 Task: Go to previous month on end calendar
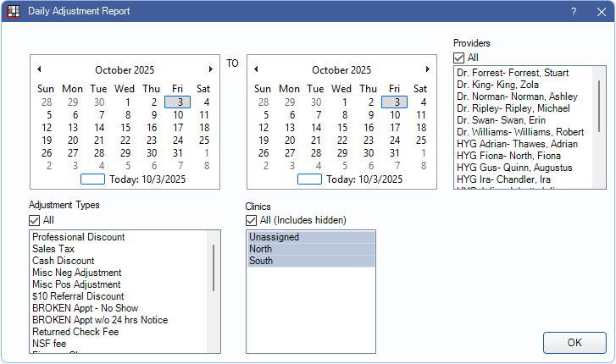click(256, 69)
